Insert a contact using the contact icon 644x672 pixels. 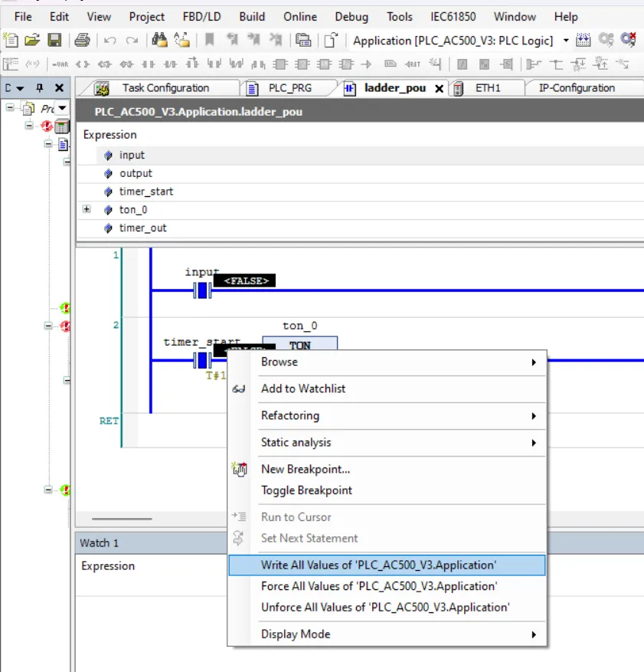[148, 64]
